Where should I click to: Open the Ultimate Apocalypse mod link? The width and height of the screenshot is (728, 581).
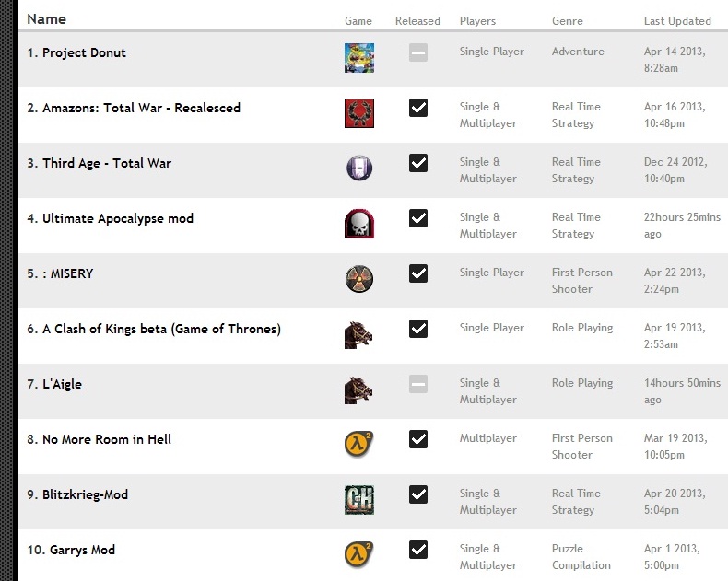point(118,218)
